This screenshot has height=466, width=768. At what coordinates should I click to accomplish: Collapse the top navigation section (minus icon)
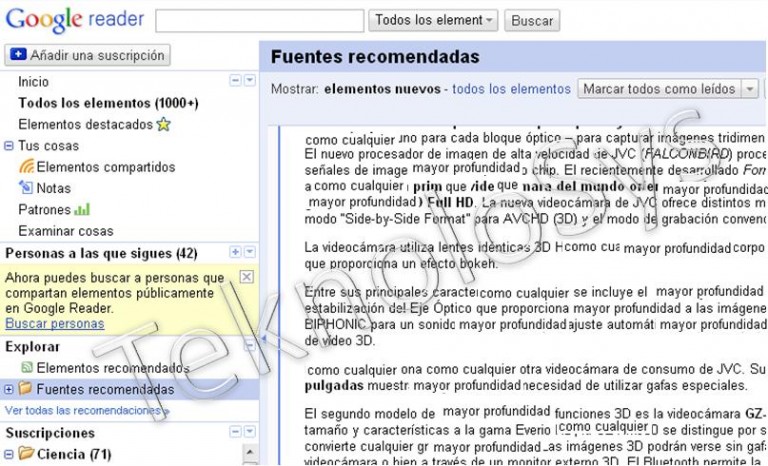coord(236,80)
